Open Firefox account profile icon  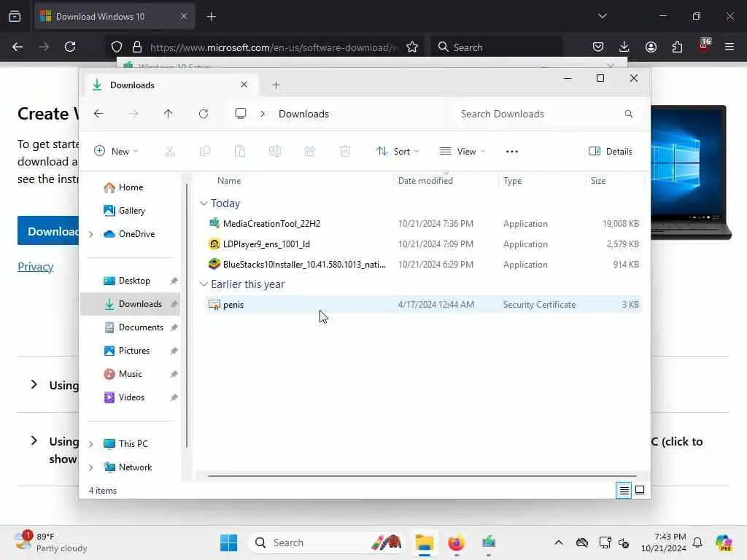coord(651,47)
